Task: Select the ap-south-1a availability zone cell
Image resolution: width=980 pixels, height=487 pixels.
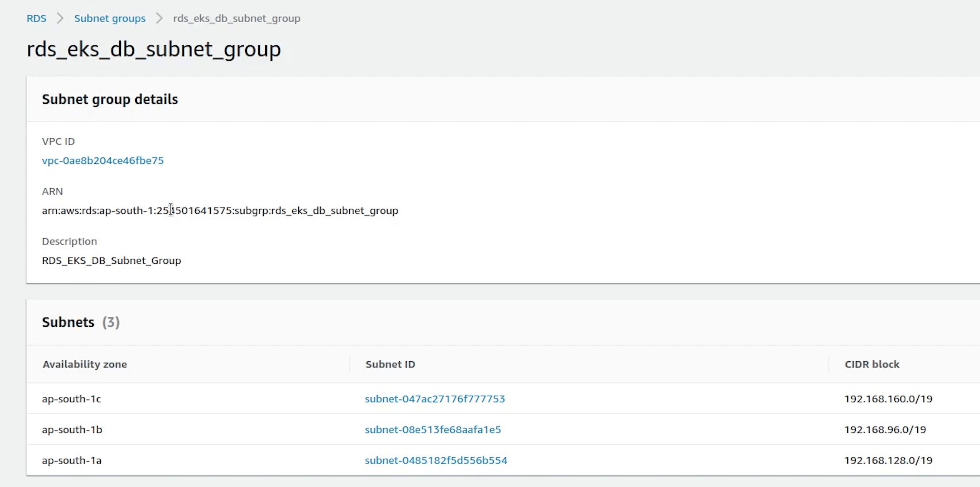Action: [x=72, y=460]
